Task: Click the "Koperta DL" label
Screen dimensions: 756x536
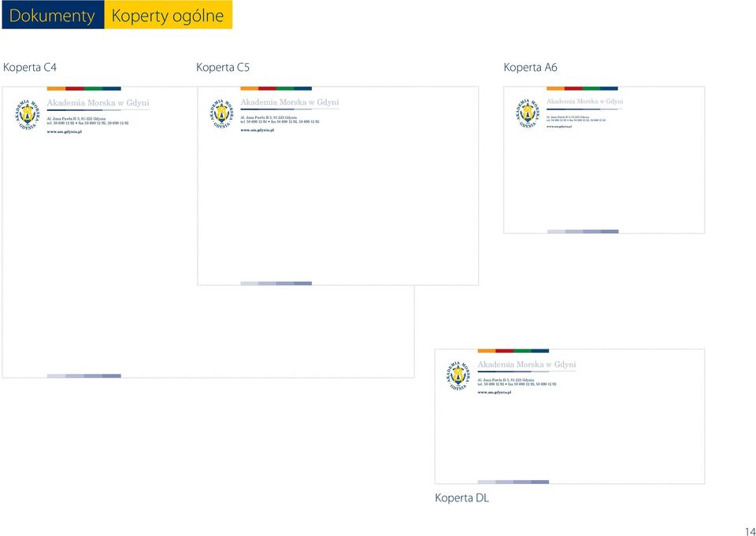Action: (x=462, y=498)
